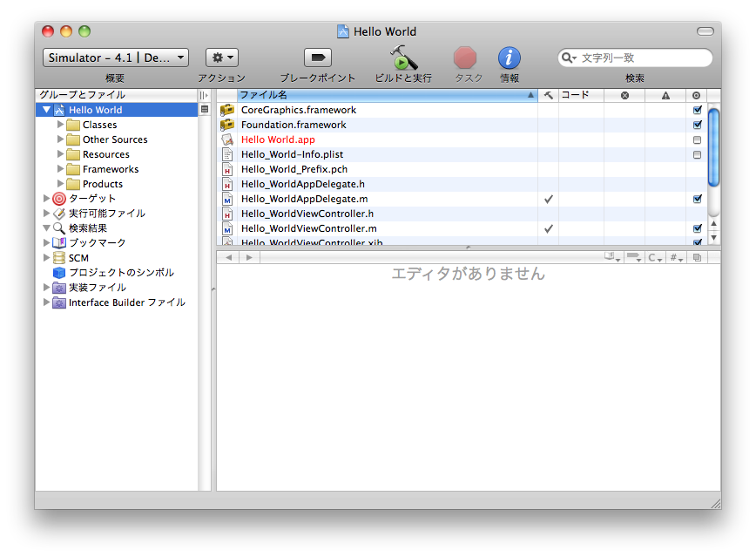Sort by the ファイル名 column header
Image resolution: width=756 pixels, height=557 pixels.
pos(383,95)
